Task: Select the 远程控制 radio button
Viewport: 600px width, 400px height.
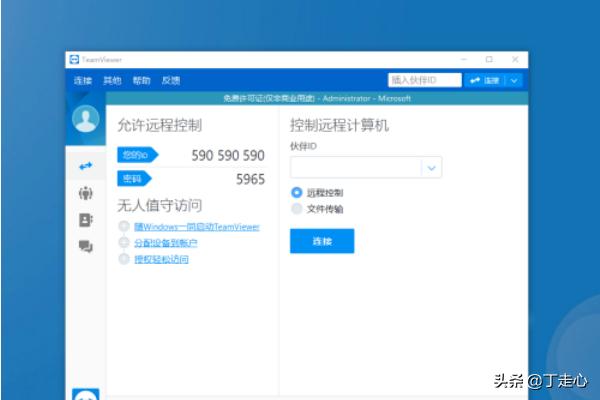Action: click(x=297, y=192)
